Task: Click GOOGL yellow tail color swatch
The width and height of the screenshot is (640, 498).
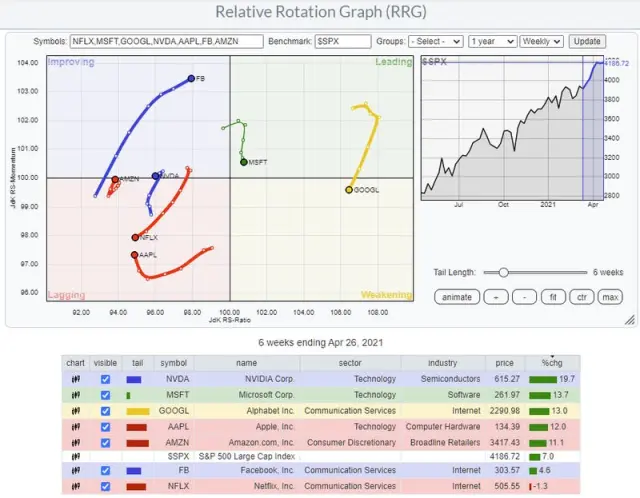Action: (x=138, y=411)
